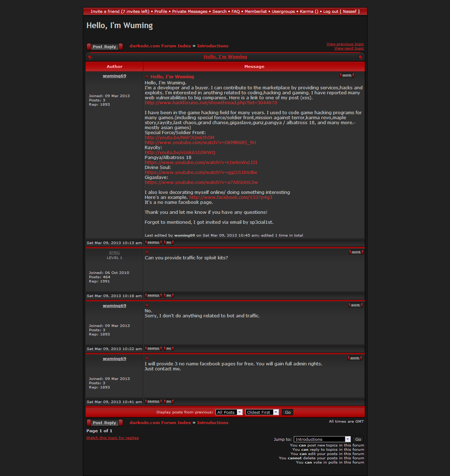Open PROFILE icon under K!NG's post
450x476 pixels.
coord(153,296)
